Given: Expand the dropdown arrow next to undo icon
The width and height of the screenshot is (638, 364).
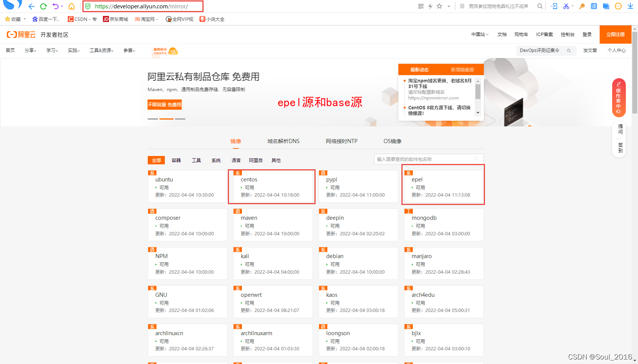Looking at the screenshot, I should 62,6.
